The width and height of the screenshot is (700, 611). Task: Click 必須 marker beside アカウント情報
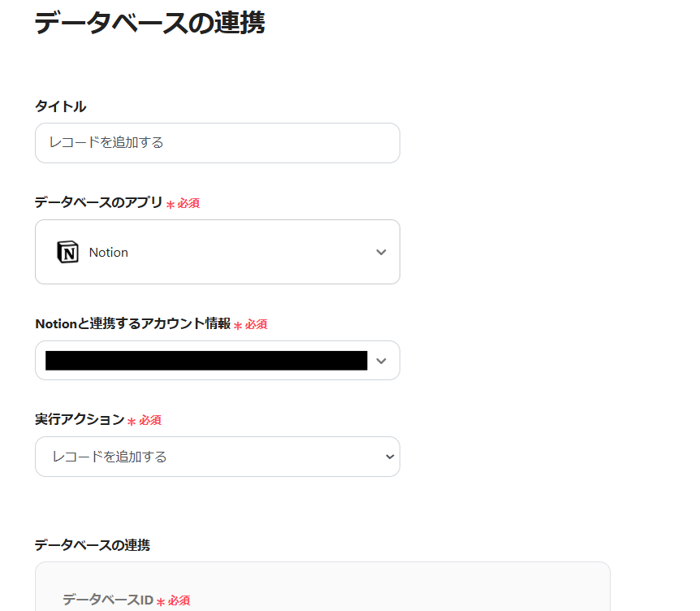(x=256, y=324)
